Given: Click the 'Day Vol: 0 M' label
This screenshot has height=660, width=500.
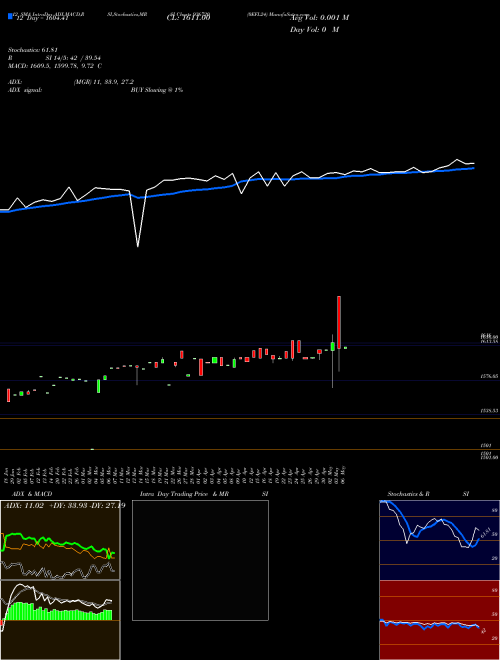Looking at the screenshot, I should pyautogui.click(x=314, y=29).
